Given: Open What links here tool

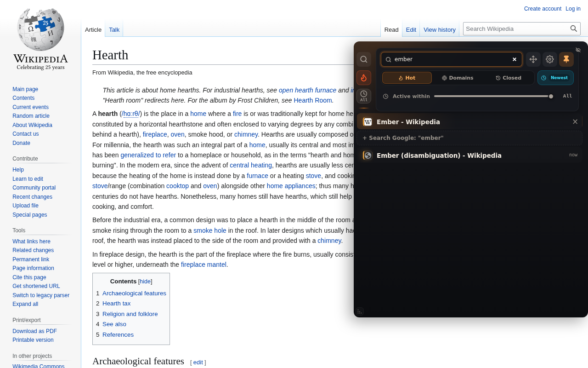Looking at the screenshot, I should 31,241.
